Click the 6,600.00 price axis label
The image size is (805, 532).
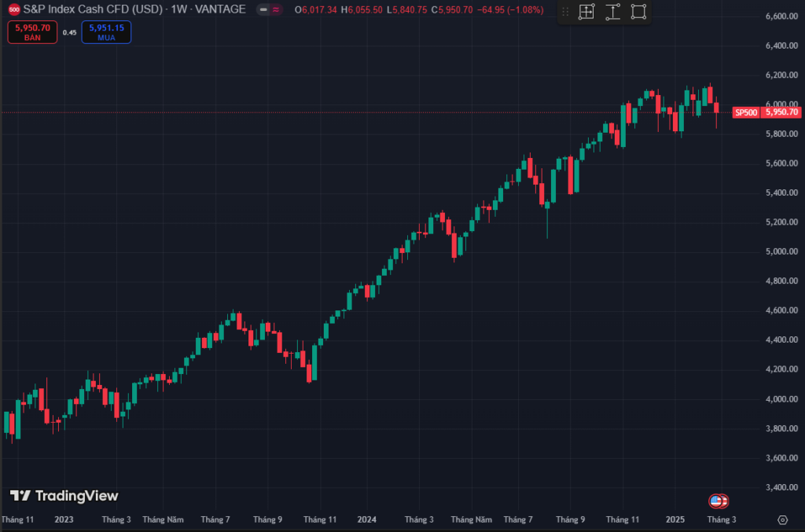coord(781,17)
